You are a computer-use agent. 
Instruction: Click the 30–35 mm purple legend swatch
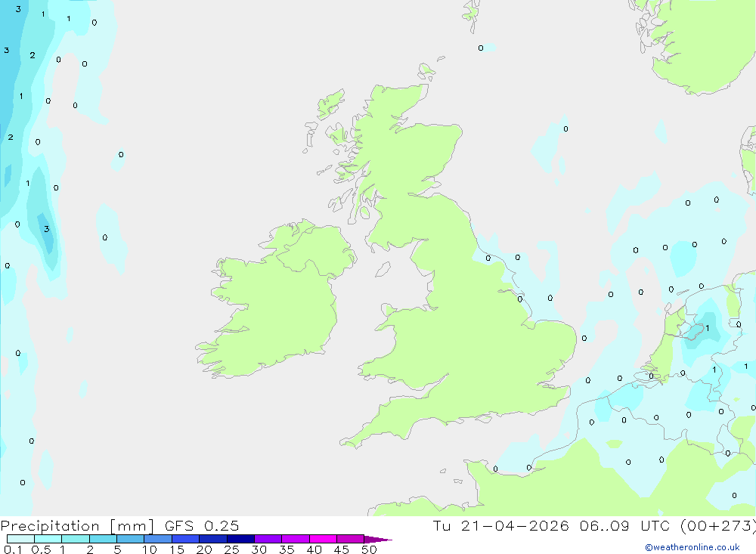268,539
